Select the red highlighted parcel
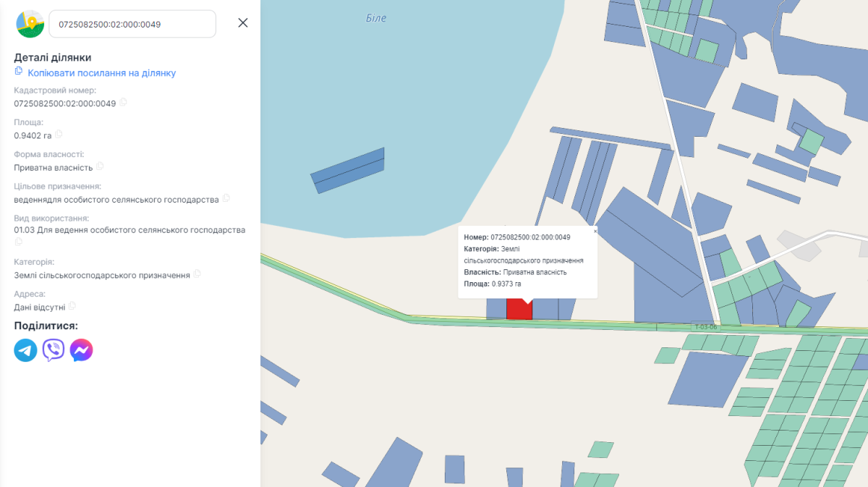 [x=519, y=310]
